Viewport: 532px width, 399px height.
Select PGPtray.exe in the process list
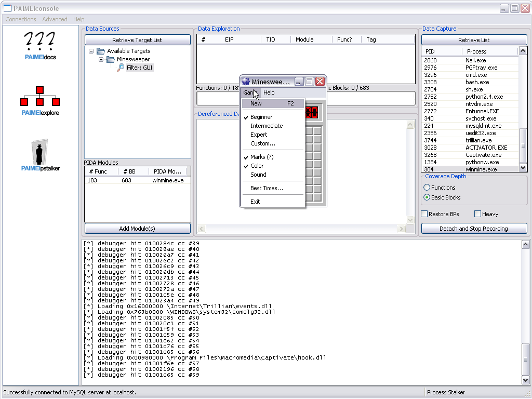[x=470, y=68]
